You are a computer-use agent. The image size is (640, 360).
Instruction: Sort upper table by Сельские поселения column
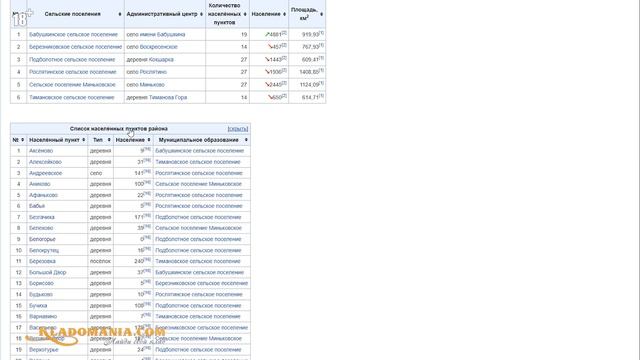pos(120,14)
